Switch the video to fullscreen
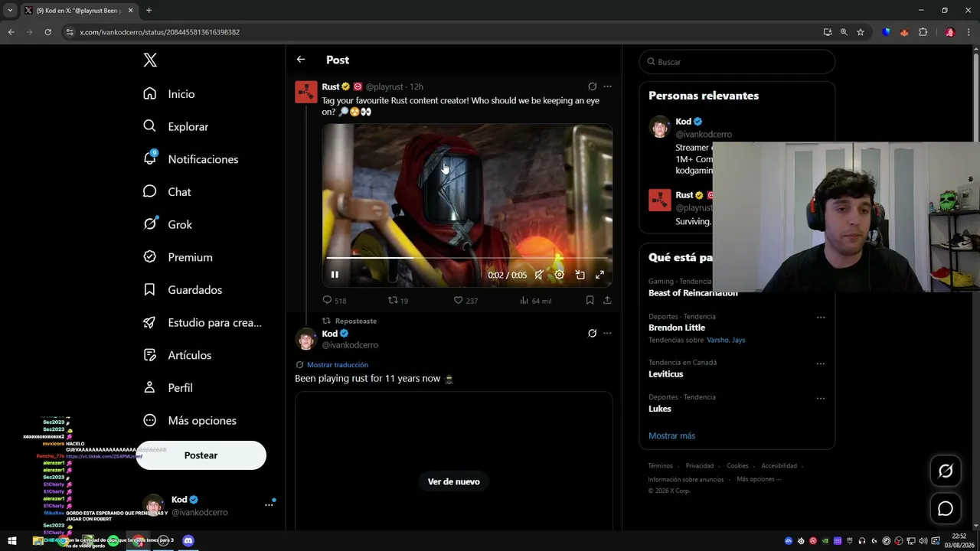The height and width of the screenshot is (551, 980). (x=599, y=275)
